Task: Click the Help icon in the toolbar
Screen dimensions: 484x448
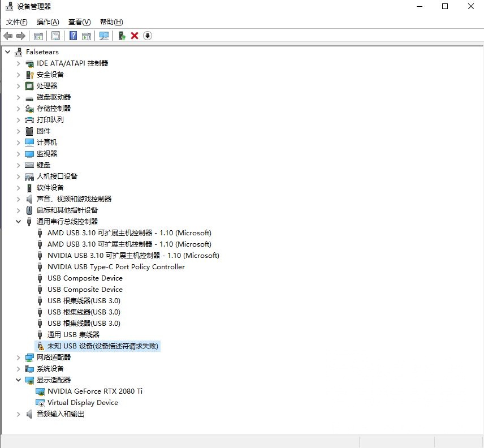Action: tap(74, 36)
